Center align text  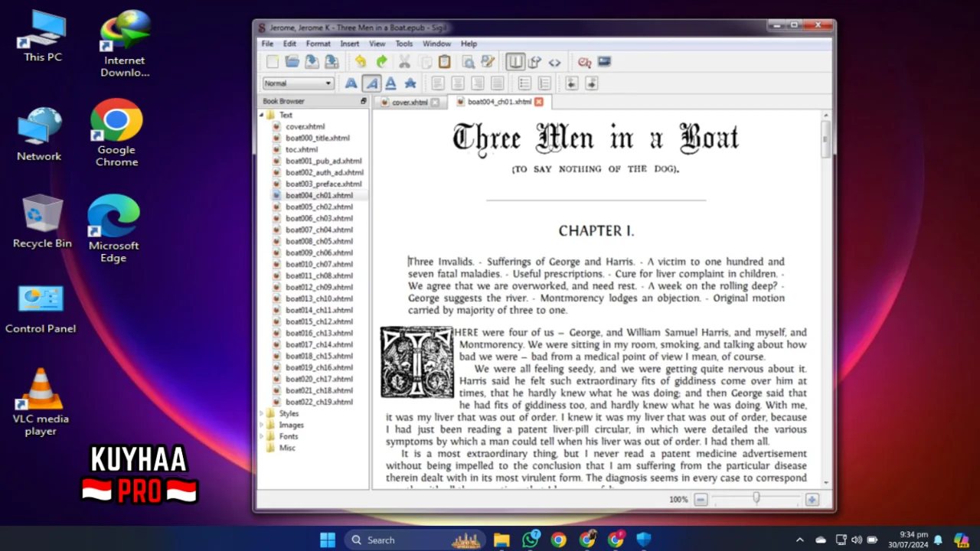(x=458, y=83)
